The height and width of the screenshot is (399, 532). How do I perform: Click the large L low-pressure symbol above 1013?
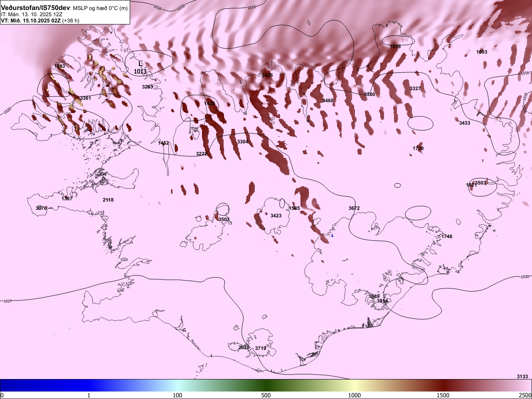(x=140, y=64)
